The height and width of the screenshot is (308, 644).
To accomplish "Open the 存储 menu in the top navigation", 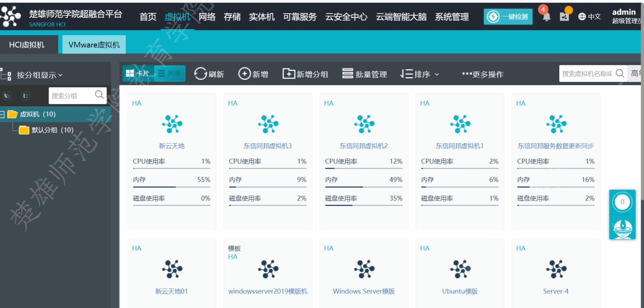I will pyautogui.click(x=232, y=17).
